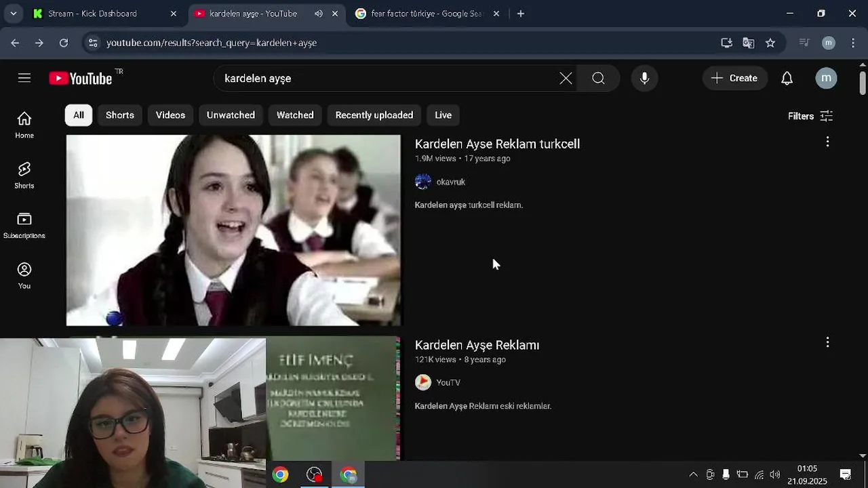Open the system volume tray icon

coord(775,474)
